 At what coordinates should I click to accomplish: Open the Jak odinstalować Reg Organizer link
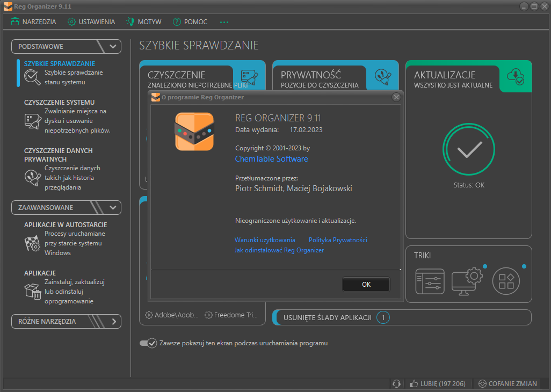click(x=279, y=250)
